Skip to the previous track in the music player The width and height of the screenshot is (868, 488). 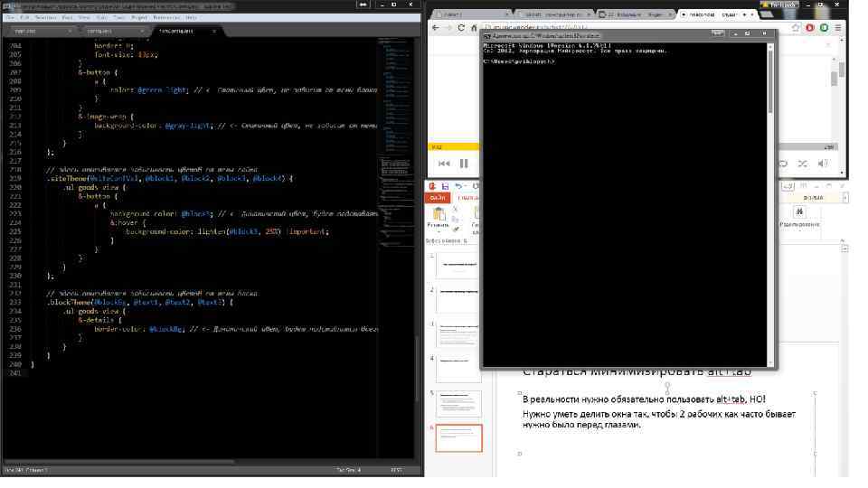444,164
